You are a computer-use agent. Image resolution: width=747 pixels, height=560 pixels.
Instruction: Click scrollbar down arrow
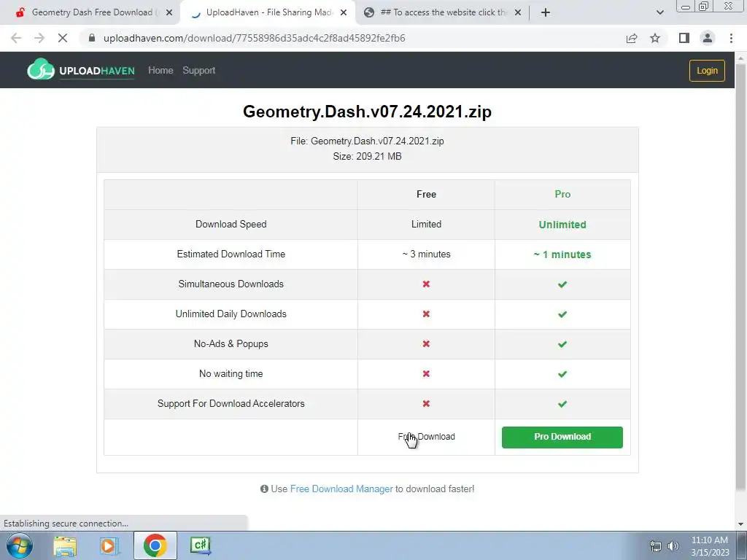point(740,524)
